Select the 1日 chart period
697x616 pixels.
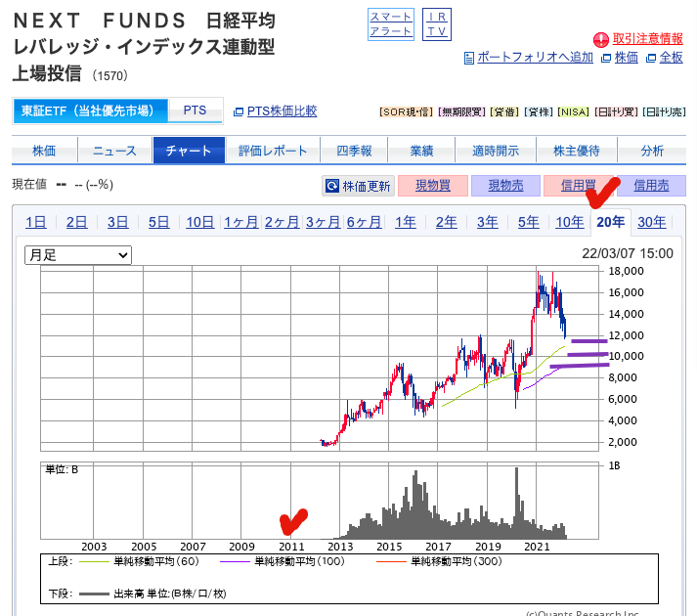pyautogui.click(x=35, y=222)
